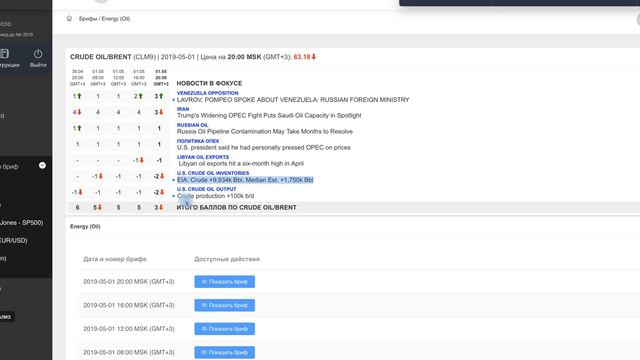Click the Energy (Oil) section heading
The height and width of the screenshot is (360, 640).
click(x=85, y=227)
